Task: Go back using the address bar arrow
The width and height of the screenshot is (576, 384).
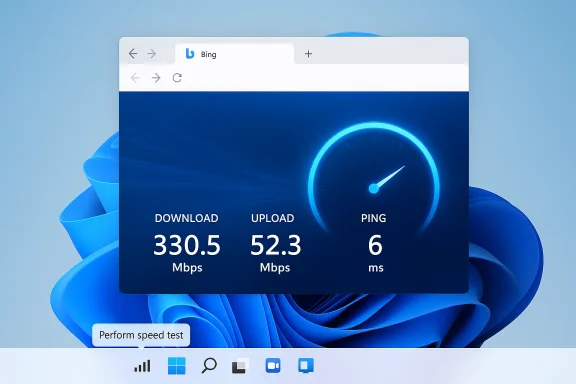Action: 135,78
